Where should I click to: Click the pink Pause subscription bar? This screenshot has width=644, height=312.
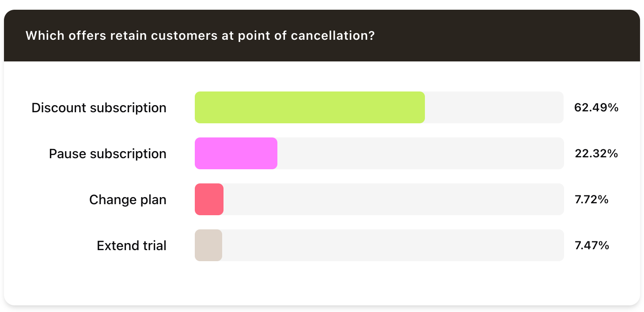236,153
